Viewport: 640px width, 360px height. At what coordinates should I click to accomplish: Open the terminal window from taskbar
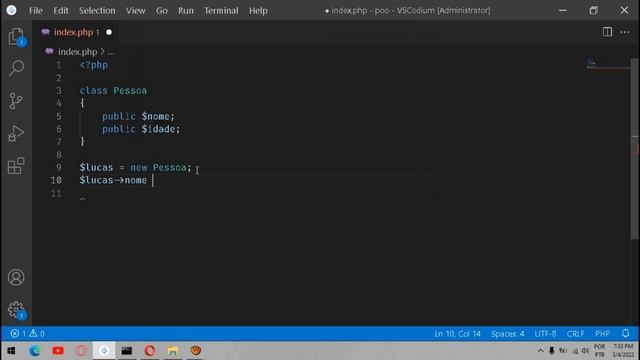[127, 351]
